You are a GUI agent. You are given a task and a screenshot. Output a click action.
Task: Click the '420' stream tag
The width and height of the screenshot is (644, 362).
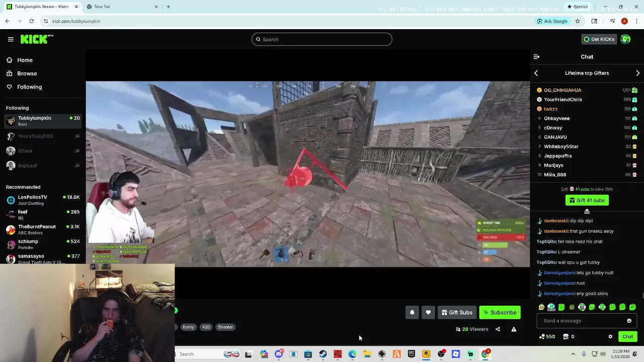[206, 327]
